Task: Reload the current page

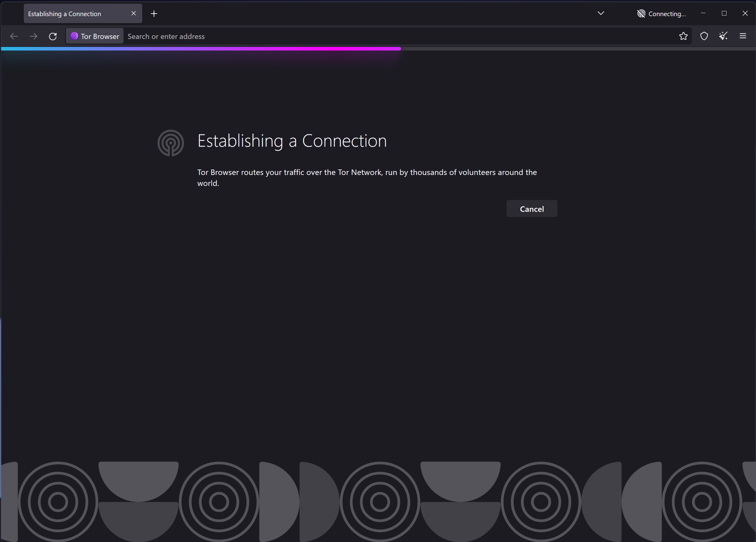Action: coord(53,36)
